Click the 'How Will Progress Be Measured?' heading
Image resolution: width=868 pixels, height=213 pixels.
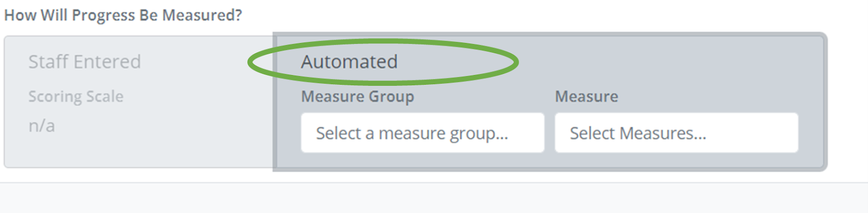pos(123,15)
